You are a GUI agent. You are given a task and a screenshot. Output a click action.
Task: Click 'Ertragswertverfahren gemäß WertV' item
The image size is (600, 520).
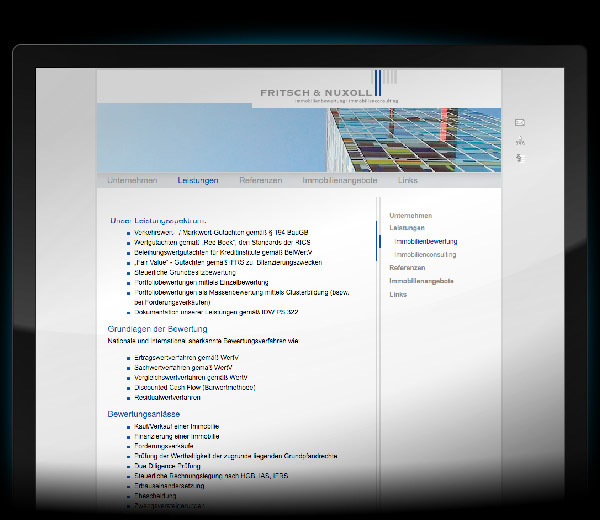tap(186, 358)
